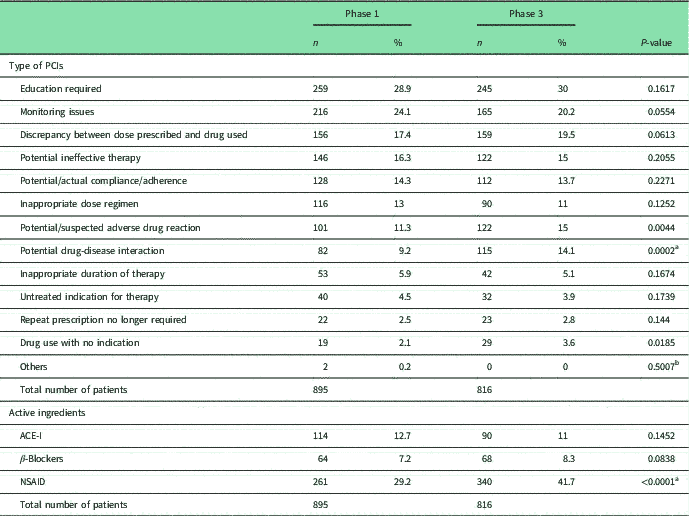Select the Monitoring issues row label
Viewport: 689px width, 516px height.
click(62, 111)
